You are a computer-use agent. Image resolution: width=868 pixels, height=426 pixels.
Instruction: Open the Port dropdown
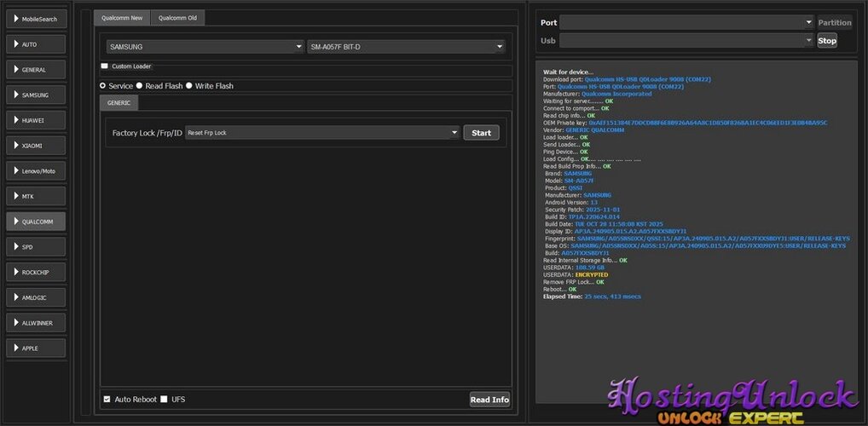coord(686,23)
